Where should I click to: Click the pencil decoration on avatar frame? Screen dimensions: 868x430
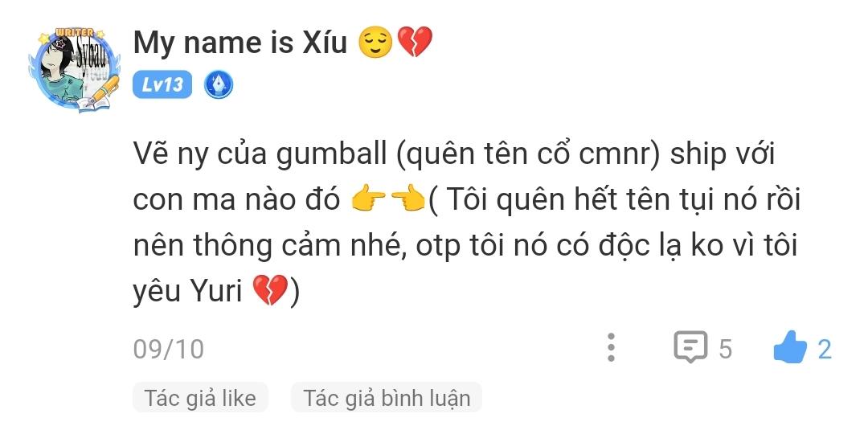pos(105,90)
